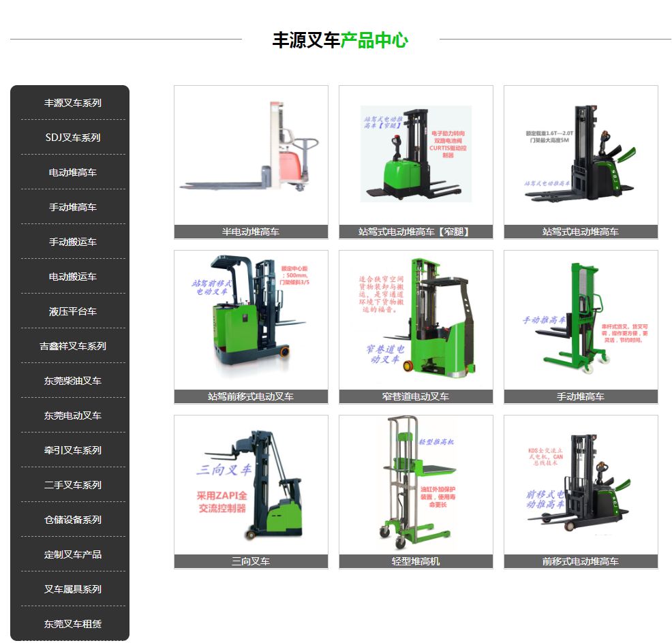
Task: Open the 液压平台车 category
Action: [x=73, y=311]
